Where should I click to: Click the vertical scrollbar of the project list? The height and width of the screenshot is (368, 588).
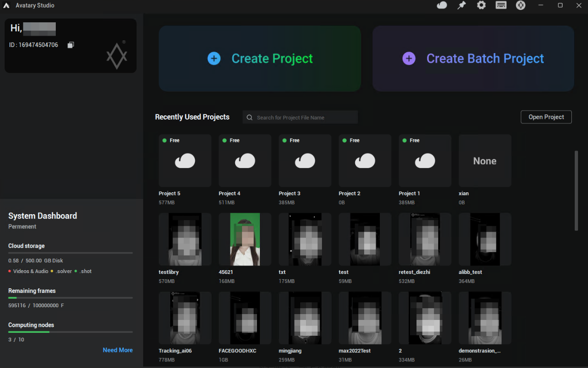(x=576, y=190)
